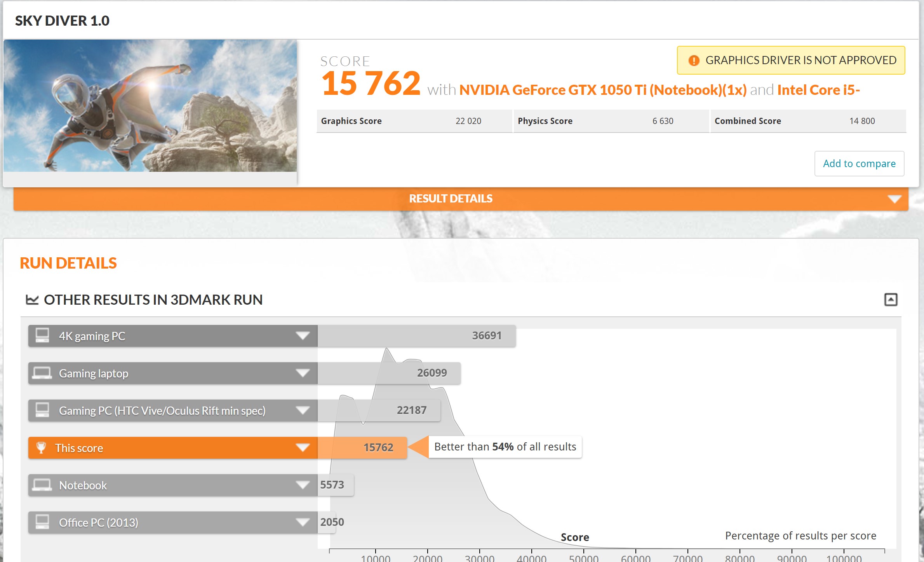
Task: Click the trophy icon on This score row
Action: (41, 447)
